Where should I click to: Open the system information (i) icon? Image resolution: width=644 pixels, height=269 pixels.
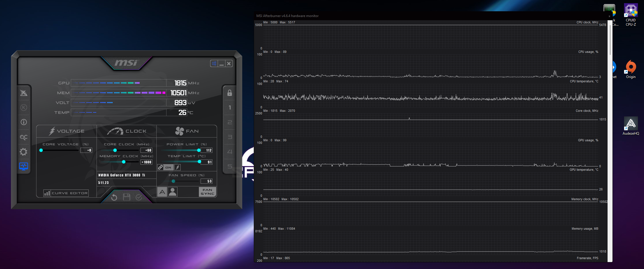24,122
